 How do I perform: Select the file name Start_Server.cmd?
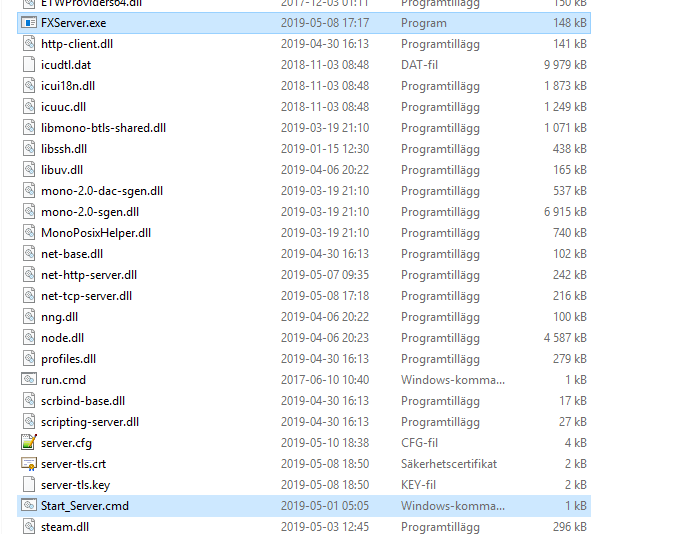(x=85, y=506)
